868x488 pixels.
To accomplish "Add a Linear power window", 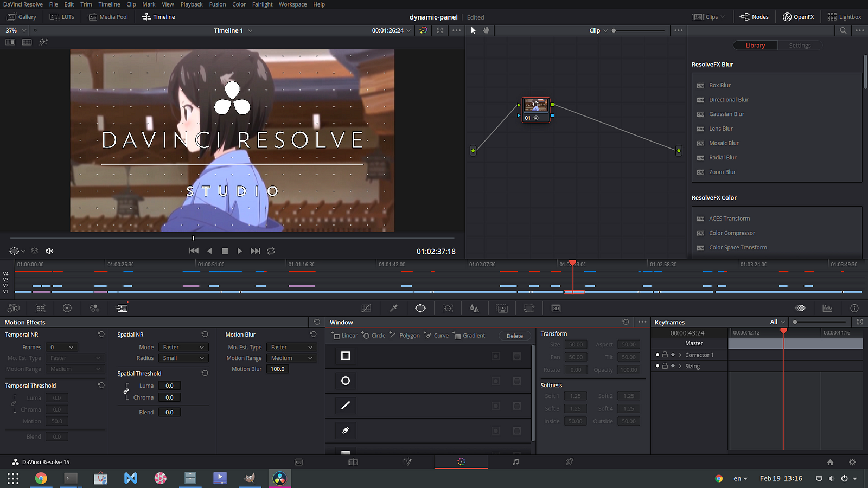I will 345,335.
